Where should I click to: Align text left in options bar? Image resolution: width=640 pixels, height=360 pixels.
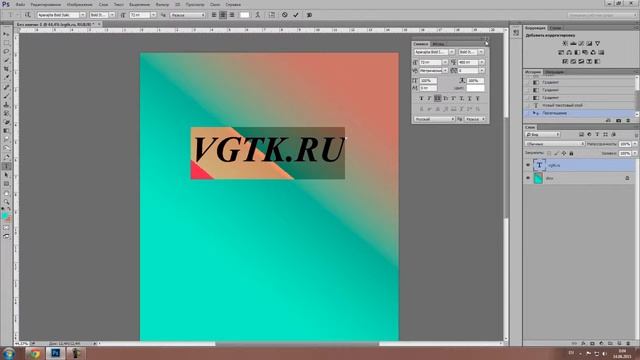click(x=214, y=15)
